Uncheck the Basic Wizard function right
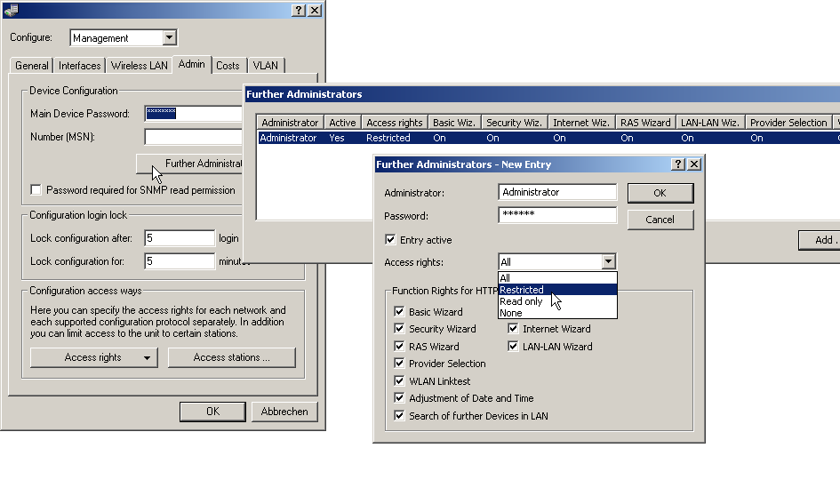This screenshot has width=840, height=504. point(399,312)
